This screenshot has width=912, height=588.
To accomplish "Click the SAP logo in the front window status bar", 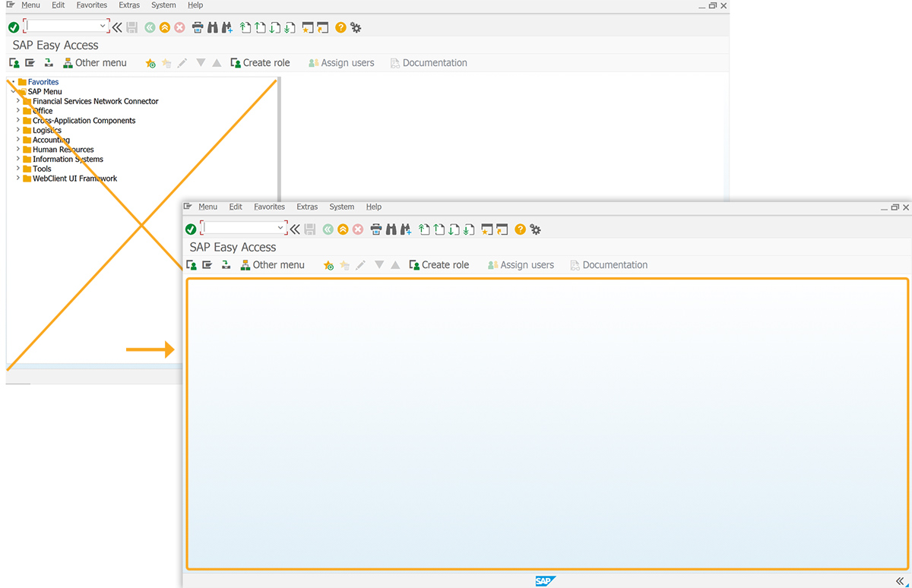I will [x=545, y=581].
